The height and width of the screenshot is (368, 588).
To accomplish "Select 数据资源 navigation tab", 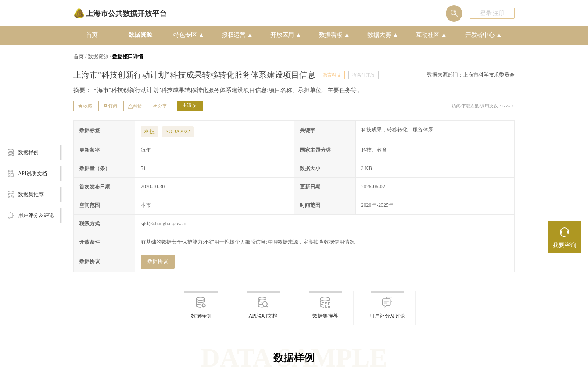I will [x=140, y=35].
